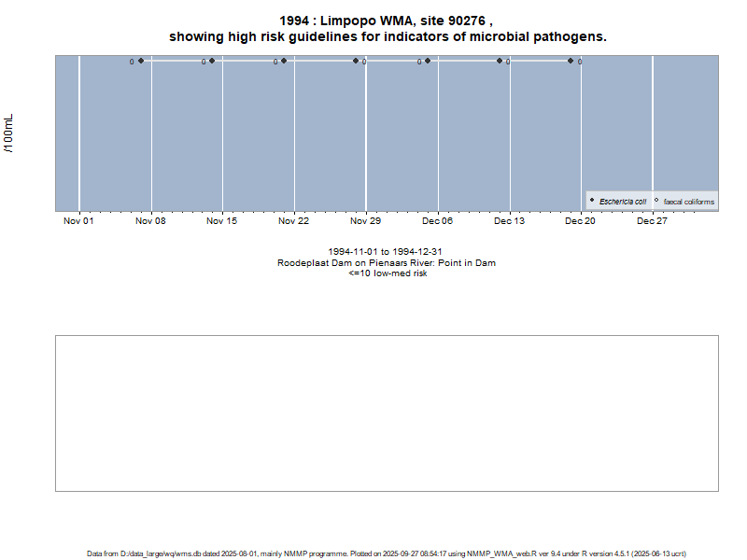Click the faecal coliforms legend entry
This screenshot has height=560, width=747.
click(688, 202)
